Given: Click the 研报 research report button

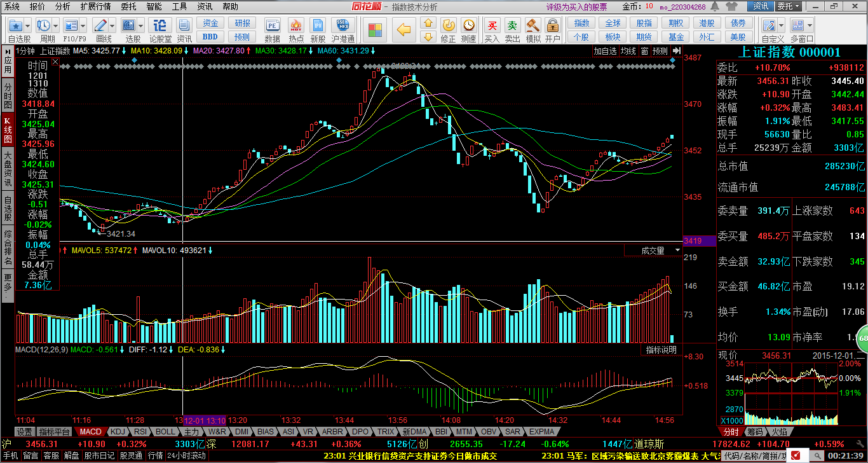Looking at the screenshot, I should 243,23.
